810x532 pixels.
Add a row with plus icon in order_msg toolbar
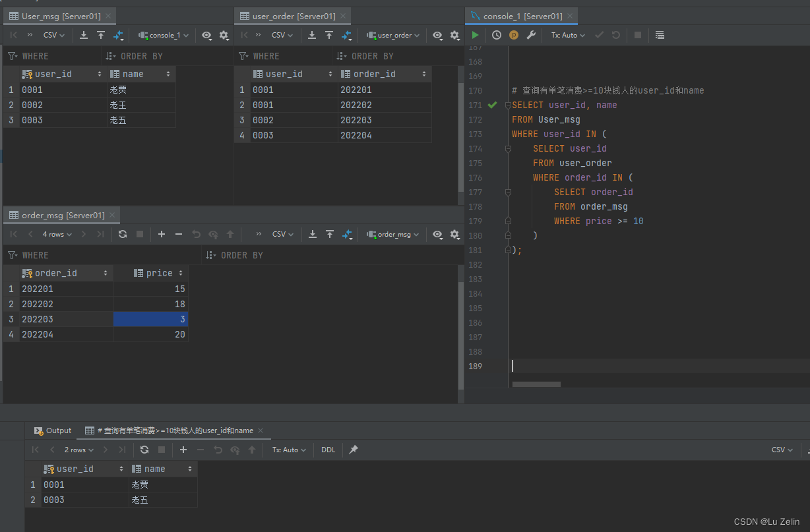(162, 234)
